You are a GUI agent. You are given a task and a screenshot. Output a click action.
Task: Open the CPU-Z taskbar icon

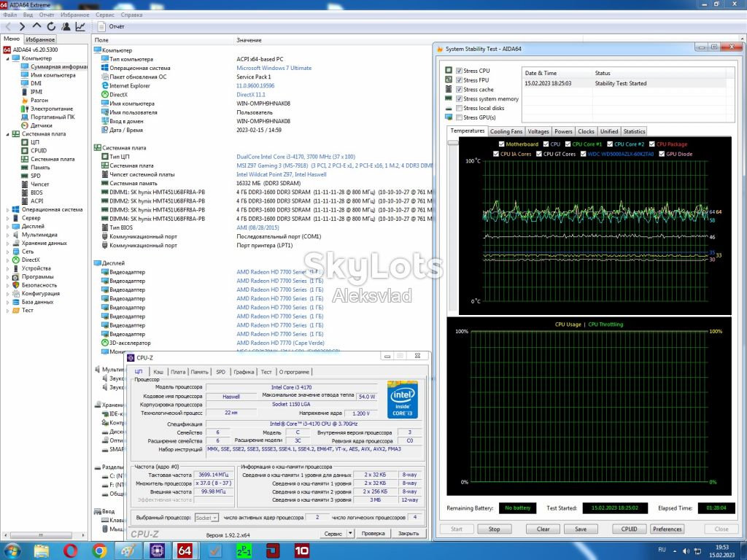point(156,551)
